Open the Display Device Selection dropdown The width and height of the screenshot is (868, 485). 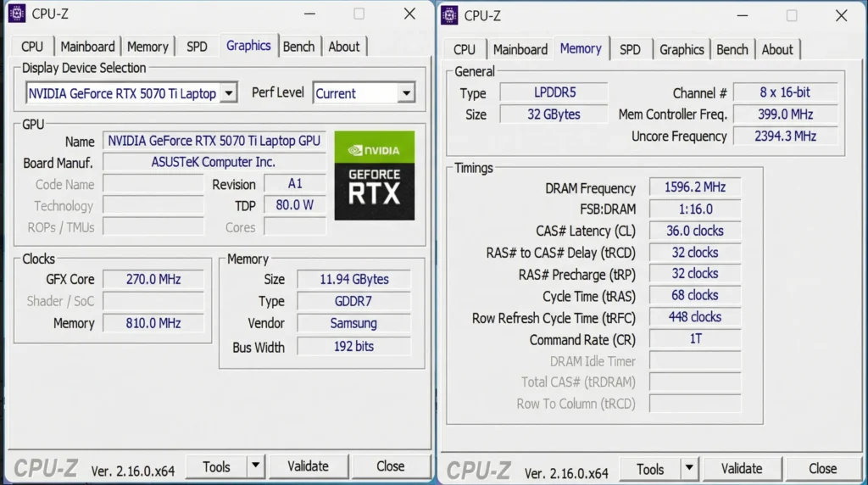click(228, 93)
